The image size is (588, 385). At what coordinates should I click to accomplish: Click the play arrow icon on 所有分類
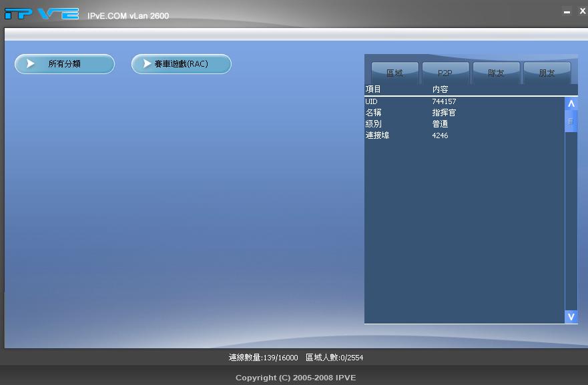coord(31,64)
